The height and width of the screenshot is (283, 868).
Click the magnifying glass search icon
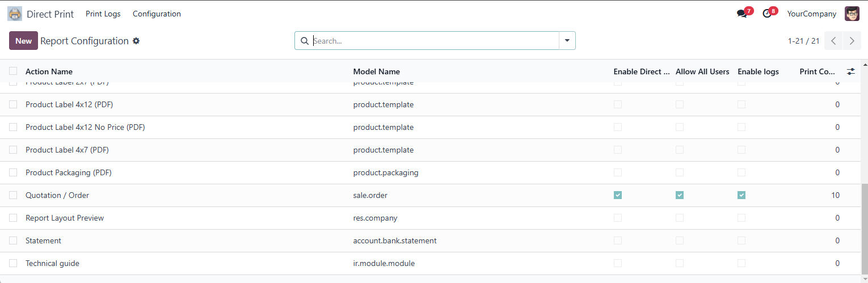(x=305, y=41)
